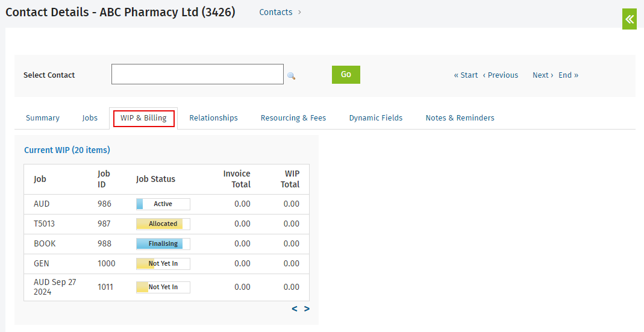Click Job ID 988

click(x=104, y=243)
